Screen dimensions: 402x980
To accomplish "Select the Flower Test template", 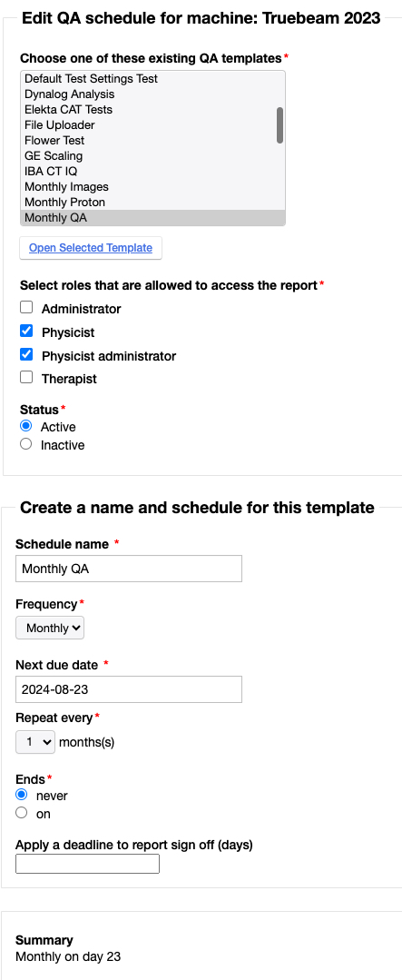I will 149,141.
